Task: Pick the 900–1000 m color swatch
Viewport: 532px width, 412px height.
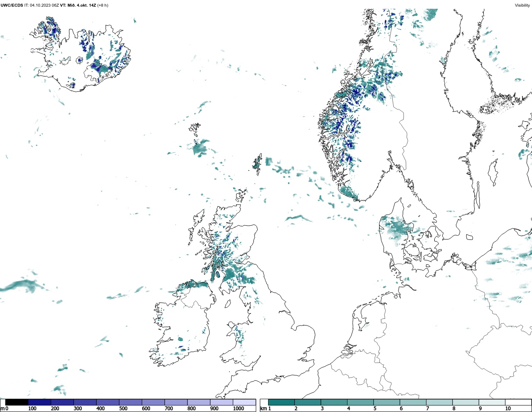Action: (222, 402)
